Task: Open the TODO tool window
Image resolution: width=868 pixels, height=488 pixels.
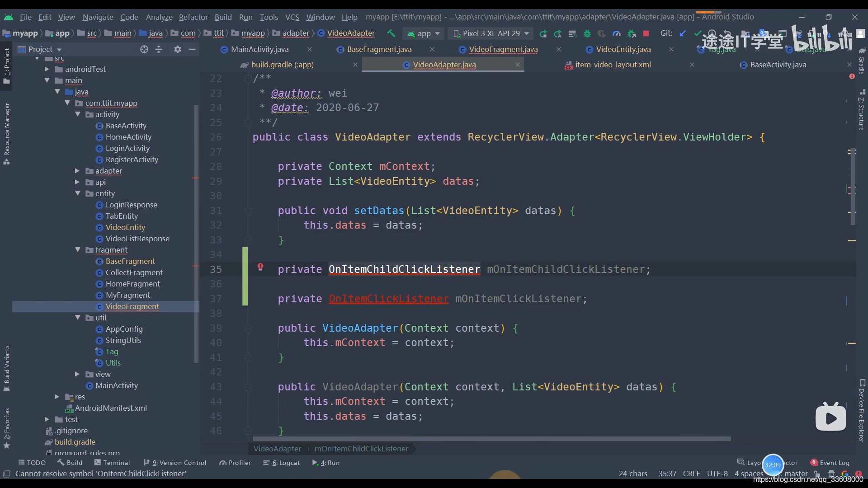Action: point(32,463)
